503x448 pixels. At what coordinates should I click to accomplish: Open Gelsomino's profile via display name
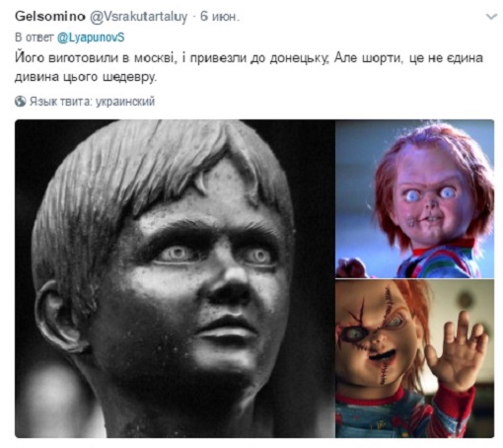tap(50, 16)
